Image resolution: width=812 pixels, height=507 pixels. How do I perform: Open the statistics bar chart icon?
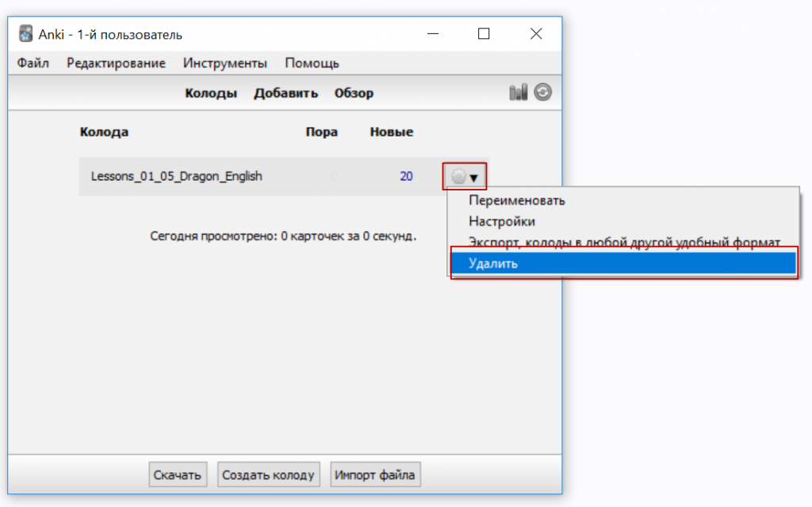[x=518, y=92]
